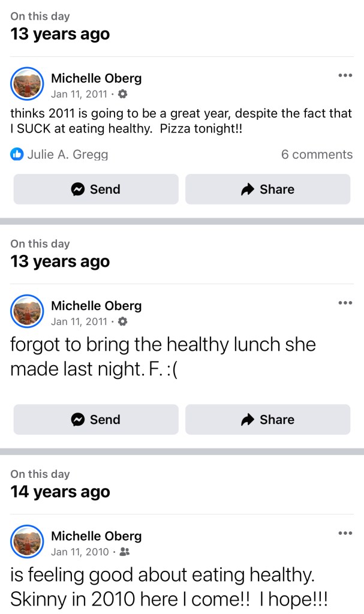Image resolution: width=364 pixels, height=614 pixels.
Task: Open Julie A. Gregg's reaction list
Action: pyautogui.click(x=68, y=155)
